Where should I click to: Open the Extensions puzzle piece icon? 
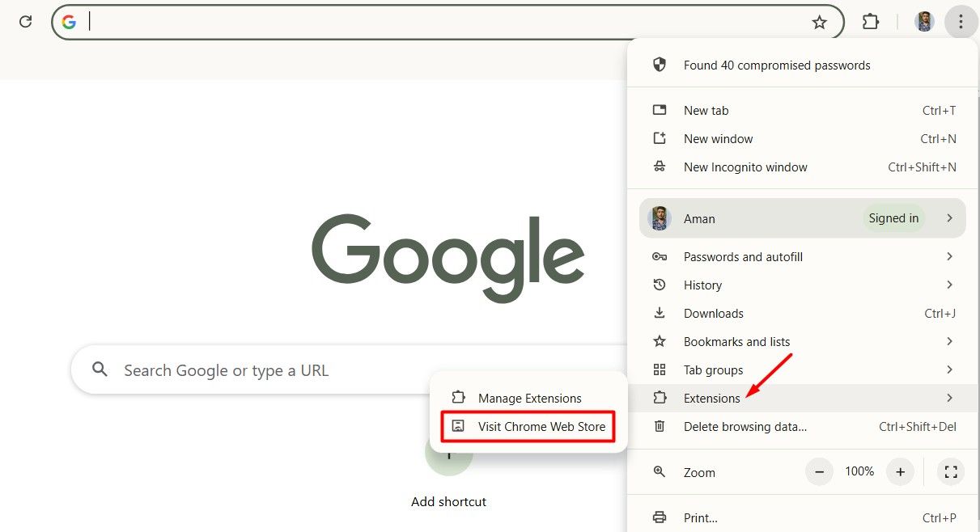click(870, 22)
